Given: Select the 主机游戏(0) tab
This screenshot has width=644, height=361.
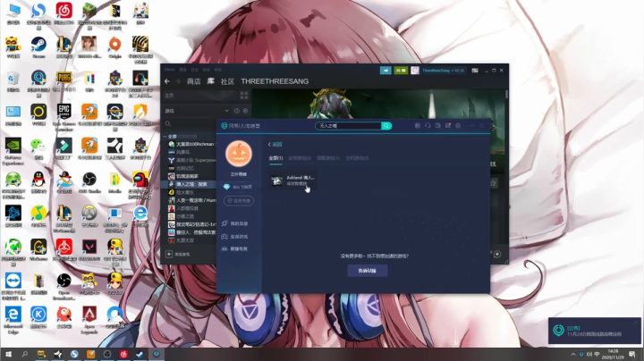Looking at the screenshot, I should click(x=357, y=158).
